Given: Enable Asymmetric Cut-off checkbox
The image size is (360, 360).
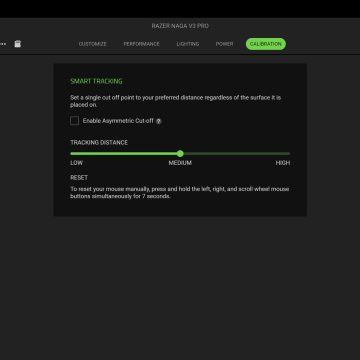Looking at the screenshot, I should coord(75,121).
